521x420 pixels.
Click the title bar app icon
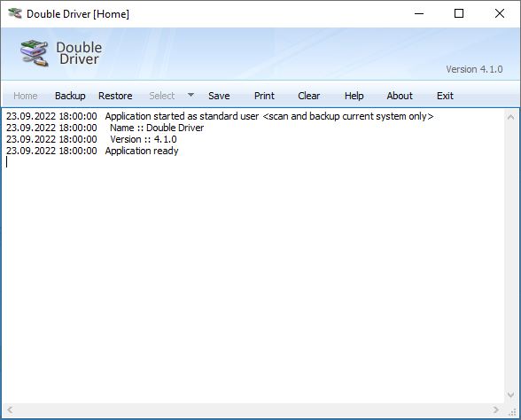14,13
